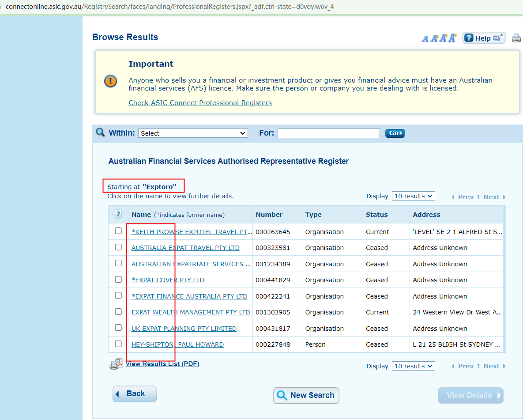523x420 pixels.
Task: Click the browser address bar URL
Action: coord(170,7)
